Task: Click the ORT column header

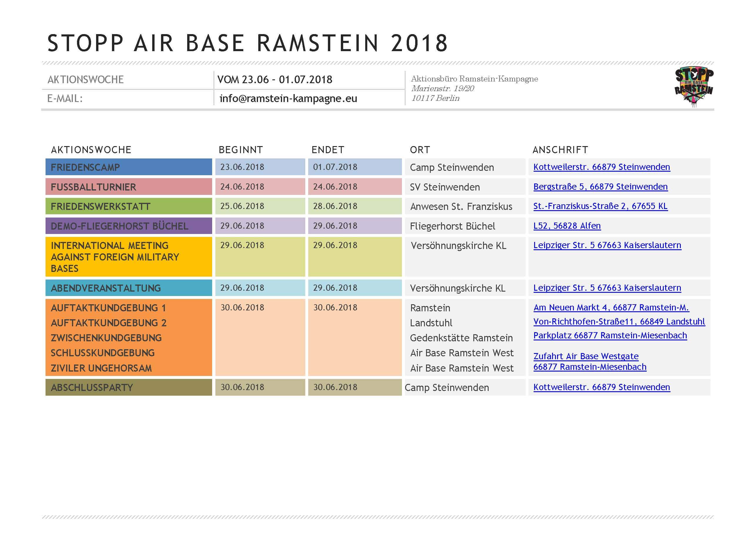Action: pyautogui.click(x=420, y=150)
